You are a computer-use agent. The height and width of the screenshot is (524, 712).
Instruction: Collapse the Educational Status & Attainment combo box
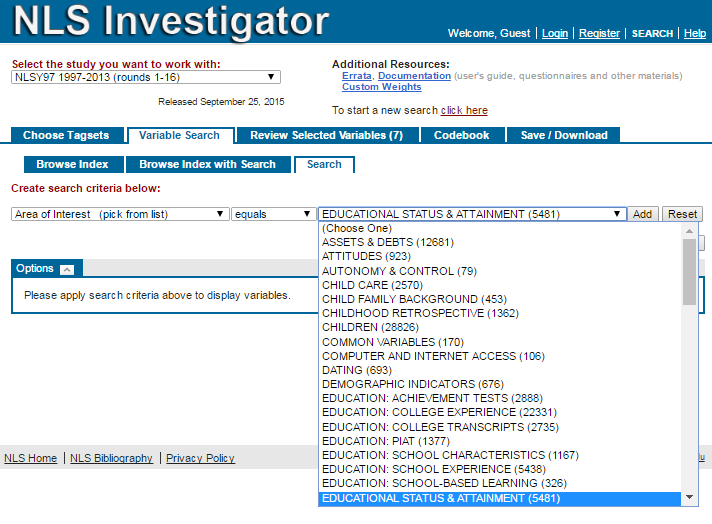point(472,214)
